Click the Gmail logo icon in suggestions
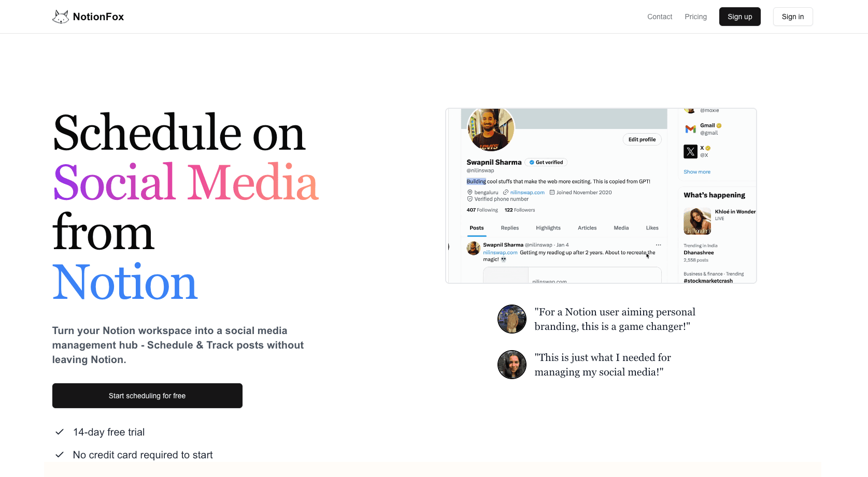 [690, 129]
